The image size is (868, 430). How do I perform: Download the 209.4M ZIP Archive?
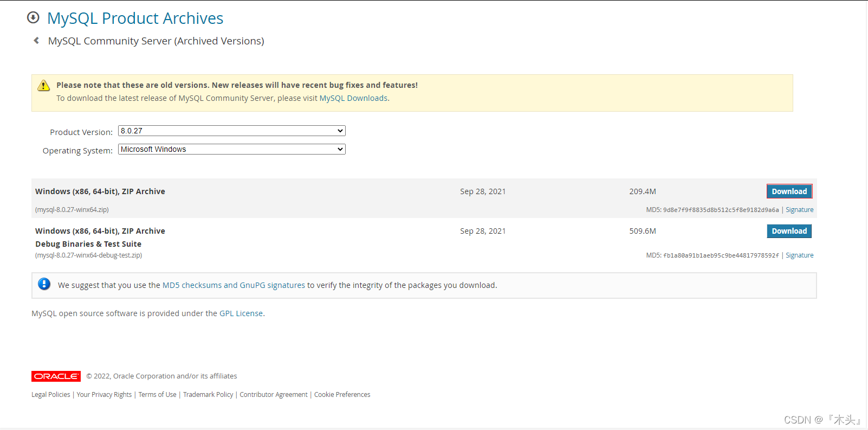(x=789, y=191)
